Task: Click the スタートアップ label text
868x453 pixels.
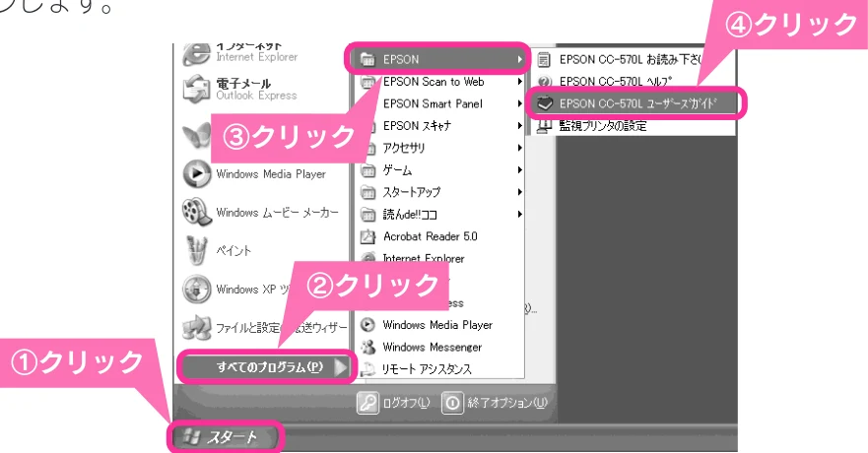Action: [412, 192]
